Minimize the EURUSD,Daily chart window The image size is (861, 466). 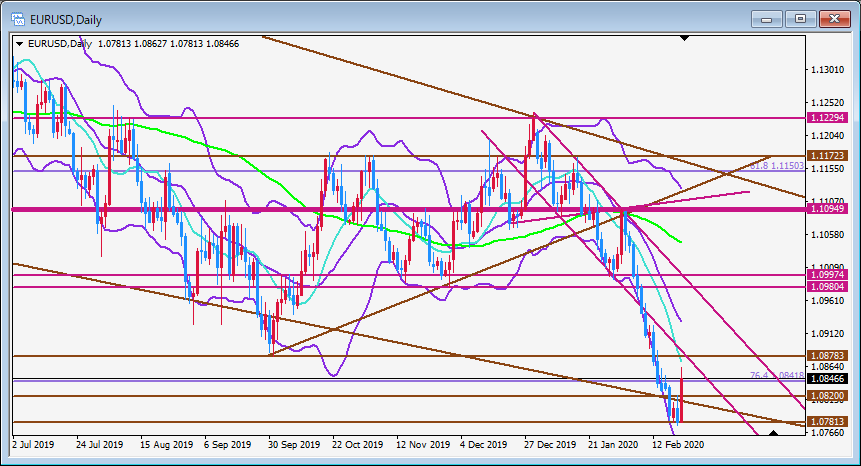pos(767,19)
